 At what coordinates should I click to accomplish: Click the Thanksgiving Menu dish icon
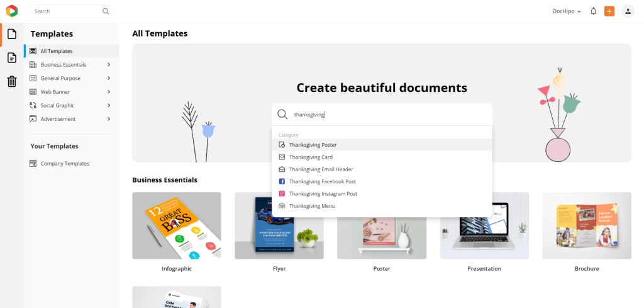[282, 206]
